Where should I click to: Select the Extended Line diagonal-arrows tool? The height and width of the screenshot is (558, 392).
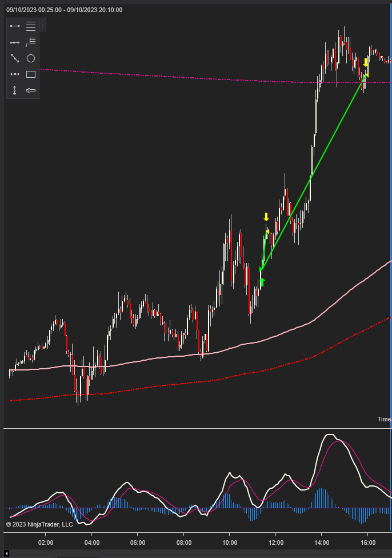(15, 58)
